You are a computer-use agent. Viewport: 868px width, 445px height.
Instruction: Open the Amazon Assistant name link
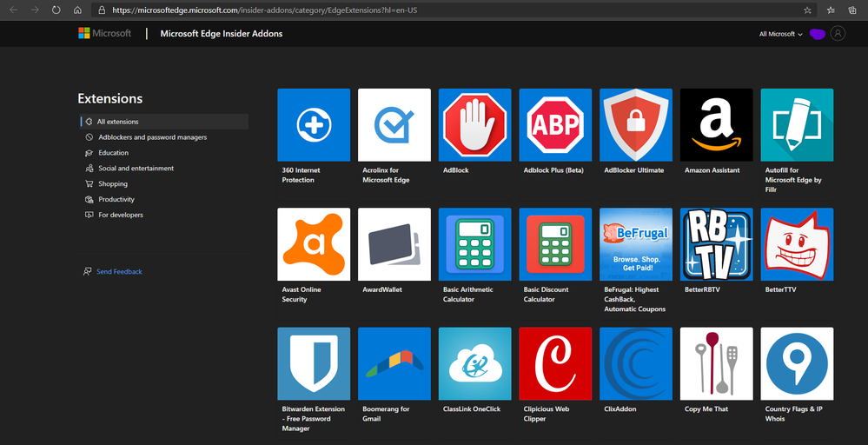(x=712, y=170)
